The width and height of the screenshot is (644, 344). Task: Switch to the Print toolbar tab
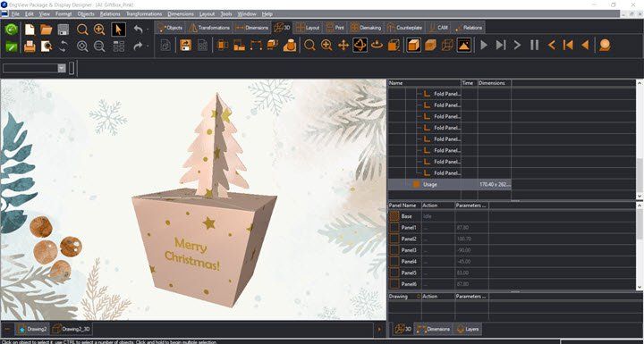click(x=335, y=28)
